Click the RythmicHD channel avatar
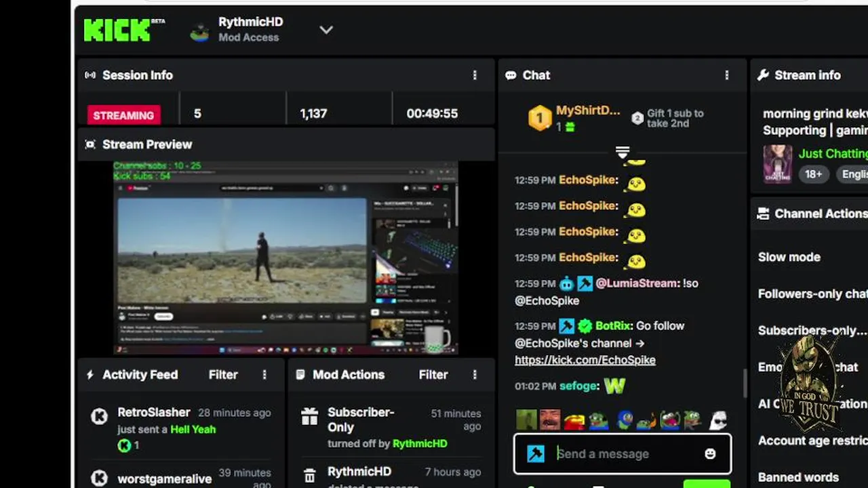Image resolution: width=868 pixels, height=488 pixels. click(199, 31)
